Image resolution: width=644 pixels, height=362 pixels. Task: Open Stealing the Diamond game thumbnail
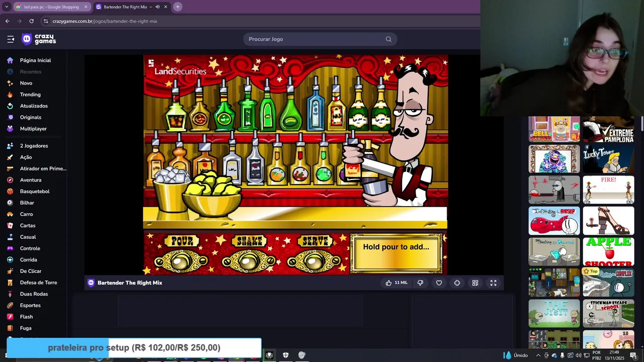coord(554,251)
